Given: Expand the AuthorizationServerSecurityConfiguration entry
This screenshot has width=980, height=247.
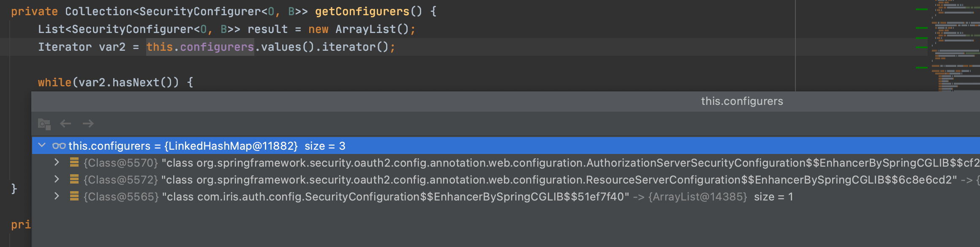Looking at the screenshot, I should click(57, 162).
